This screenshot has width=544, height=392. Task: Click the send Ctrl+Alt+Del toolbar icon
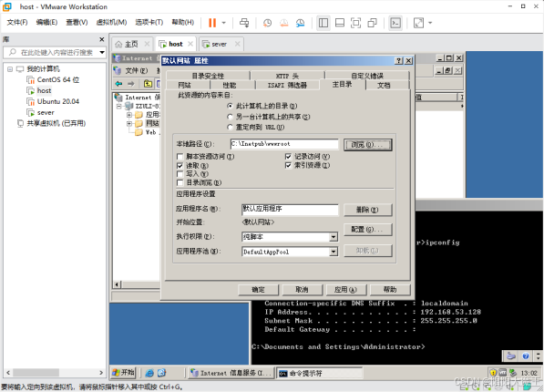click(244, 23)
